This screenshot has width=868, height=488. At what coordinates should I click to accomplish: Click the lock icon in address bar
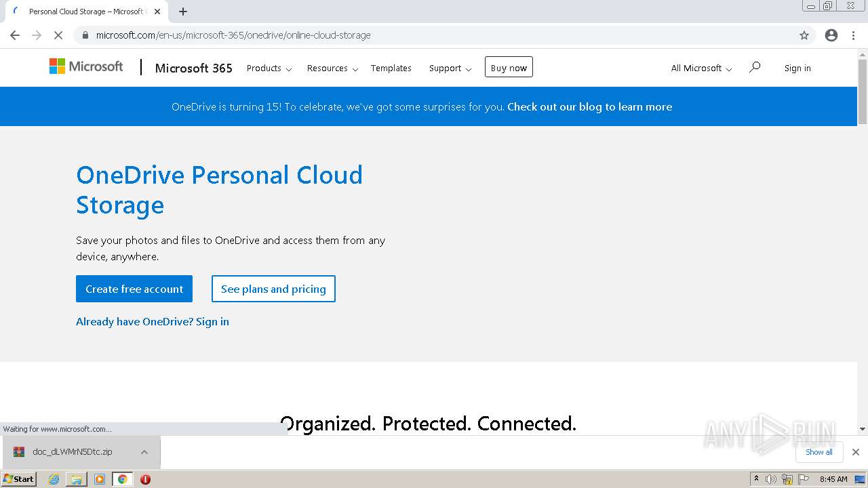(x=85, y=35)
